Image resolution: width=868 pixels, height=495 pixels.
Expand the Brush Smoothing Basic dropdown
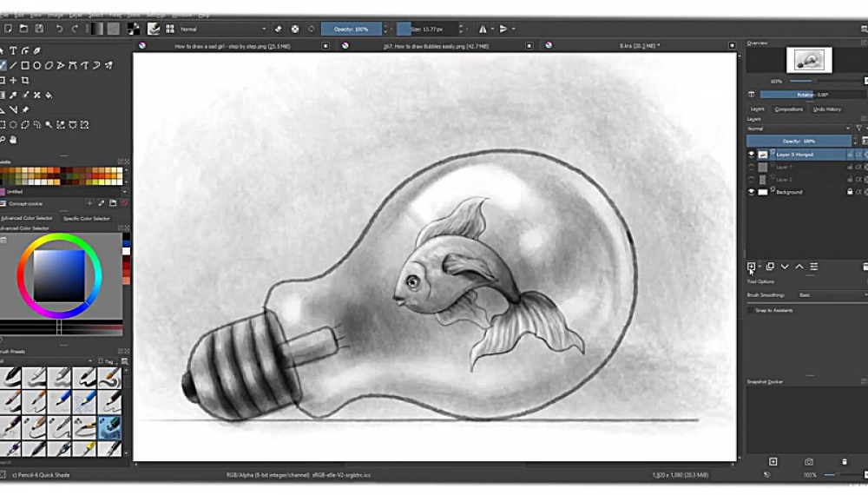click(x=829, y=295)
